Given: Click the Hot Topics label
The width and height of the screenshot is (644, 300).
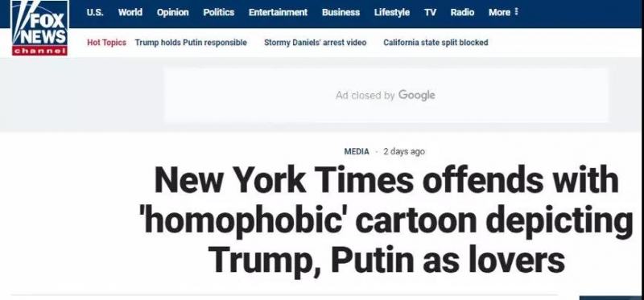Looking at the screenshot, I should (106, 43).
